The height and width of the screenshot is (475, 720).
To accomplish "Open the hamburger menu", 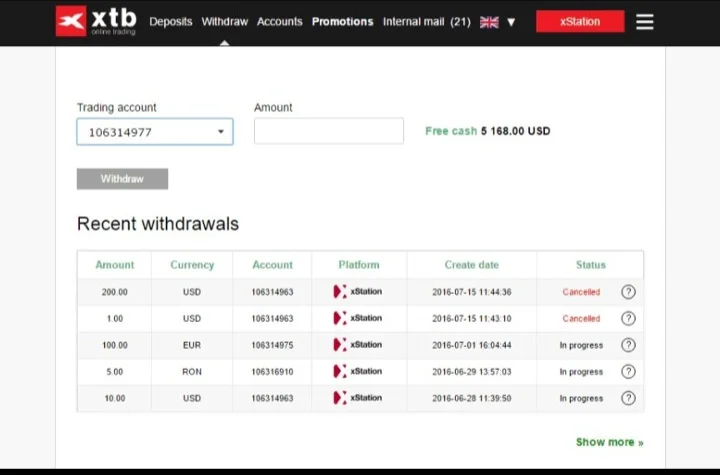I will 645,22.
